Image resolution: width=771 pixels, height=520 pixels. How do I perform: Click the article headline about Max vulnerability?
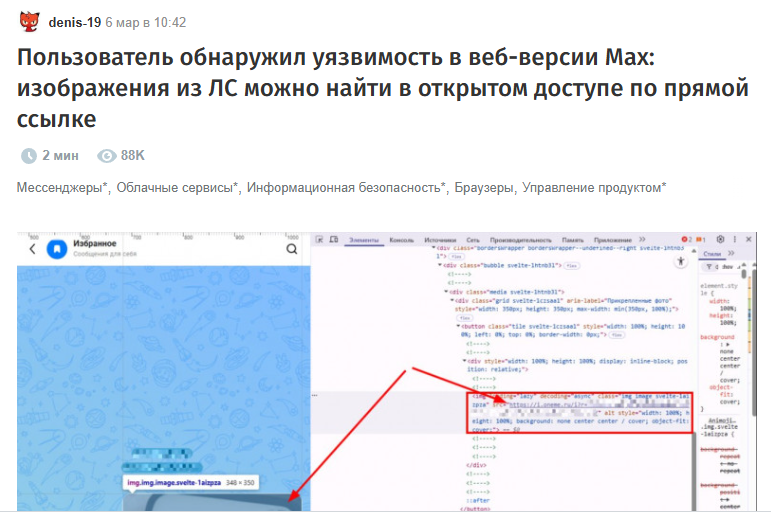click(x=383, y=88)
